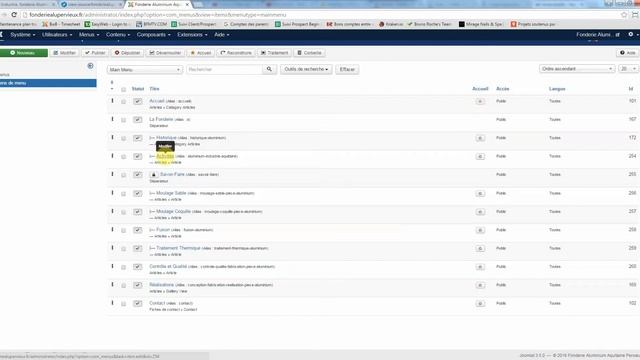The image size is (640, 360).
Task: Click the Modifier toolbar button
Action: [x=65, y=53]
